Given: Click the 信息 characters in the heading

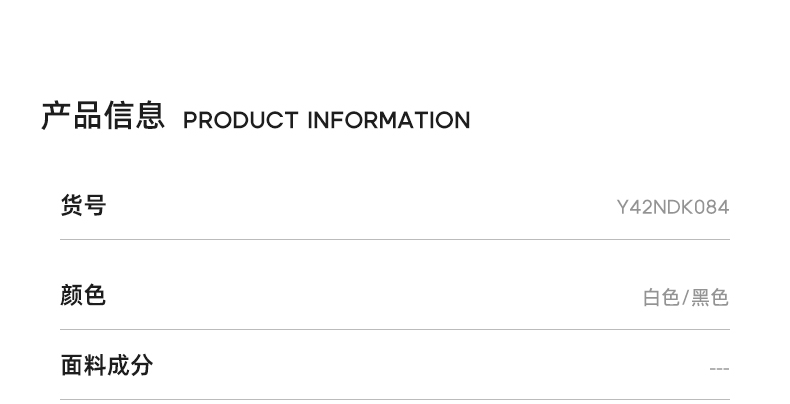Looking at the screenshot, I should (x=134, y=116).
